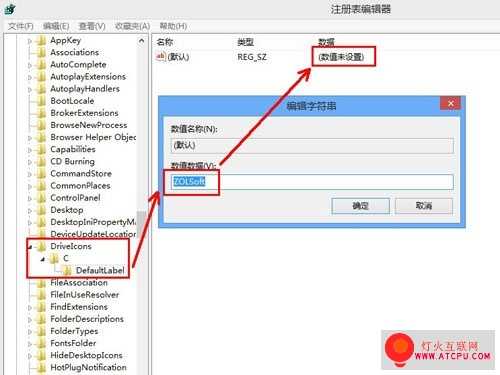Expand the HideDesktopIcons tree node arrow
The height and width of the screenshot is (375, 500).
(30, 356)
